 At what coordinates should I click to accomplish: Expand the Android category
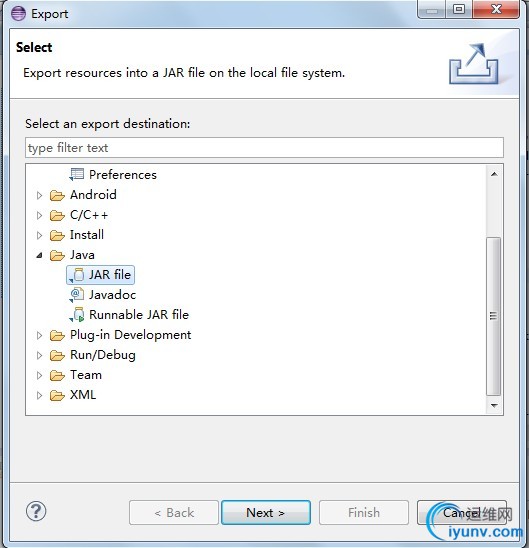tap(39, 195)
